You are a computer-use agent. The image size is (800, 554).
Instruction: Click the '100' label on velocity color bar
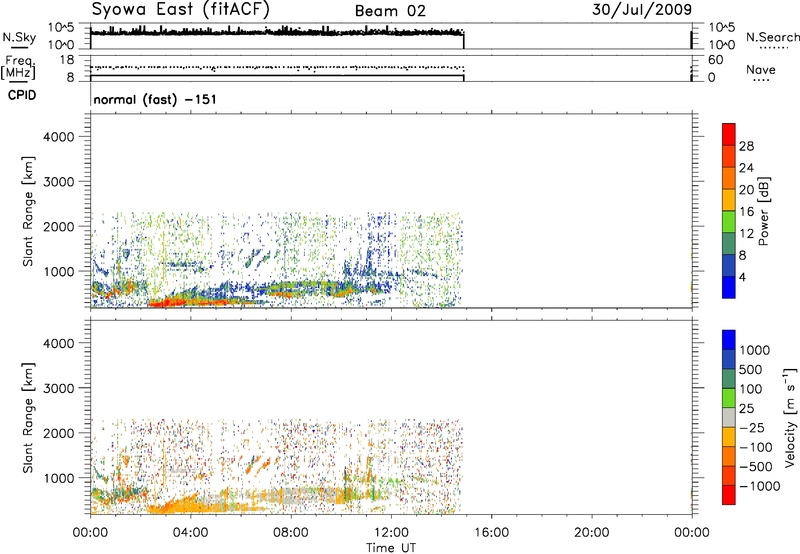[x=750, y=389]
